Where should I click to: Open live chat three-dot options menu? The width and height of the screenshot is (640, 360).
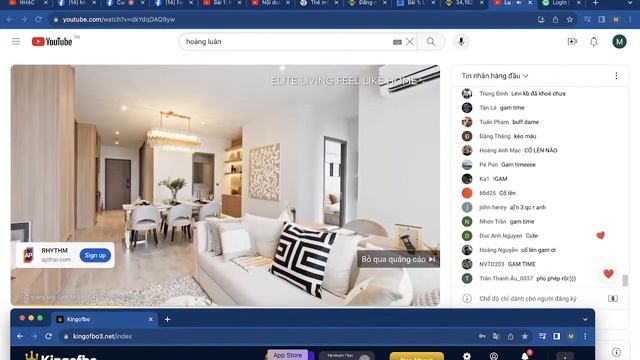click(616, 76)
